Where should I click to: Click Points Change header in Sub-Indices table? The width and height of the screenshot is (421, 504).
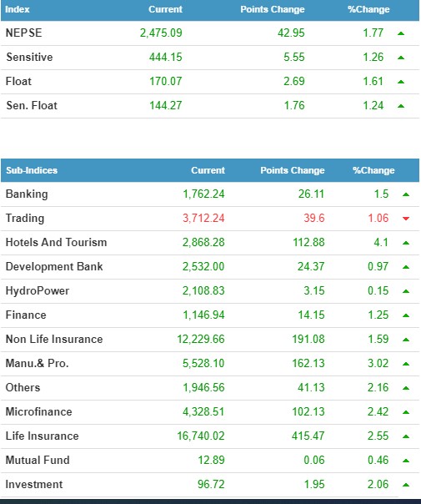293,170
